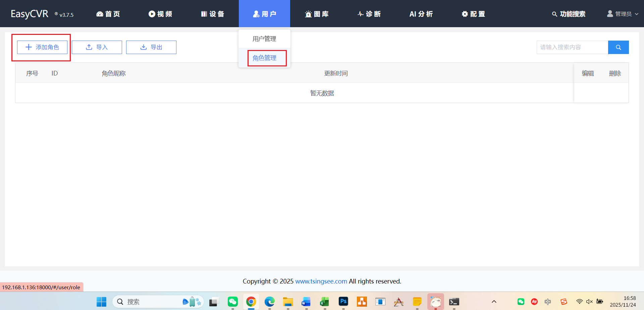Image resolution: width=644 pixels, height=310 pixels.
Task: Click the search content input field
Action: pyautogui.click(x=572, y=47)
